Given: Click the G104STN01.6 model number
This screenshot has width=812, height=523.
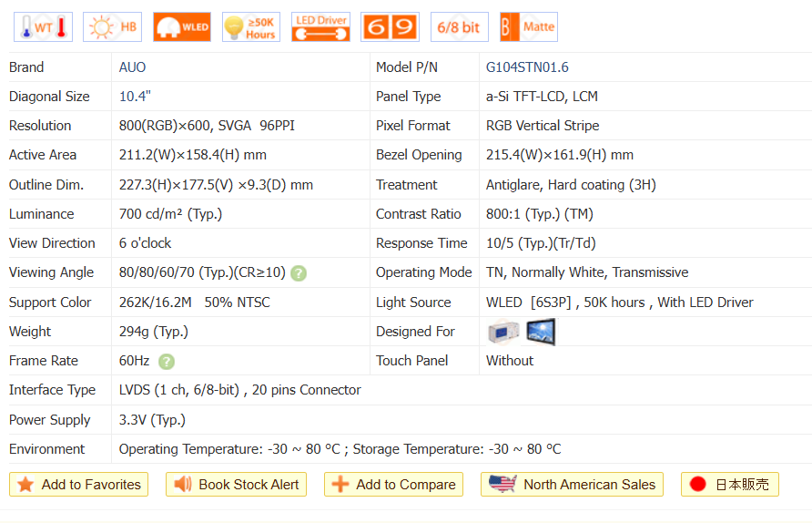Looking at the screenshot, I should tap(527, 67).
